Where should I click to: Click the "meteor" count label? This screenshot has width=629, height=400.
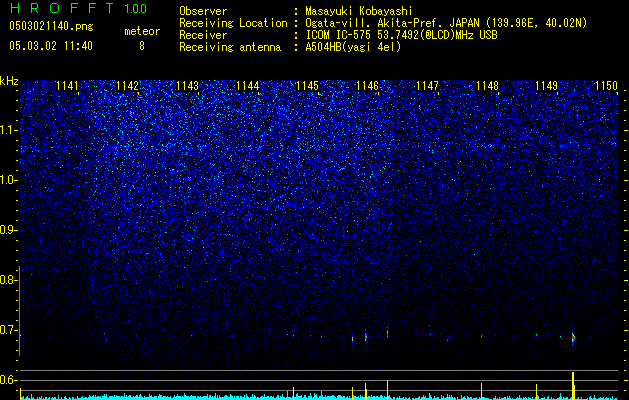coord(142,31)
